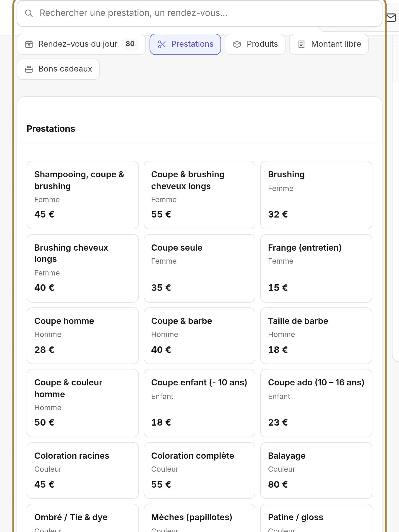Select the Coupe & barbe service
Screen dimensions: 399x532
pyautogui.click(x=199, y=336)
